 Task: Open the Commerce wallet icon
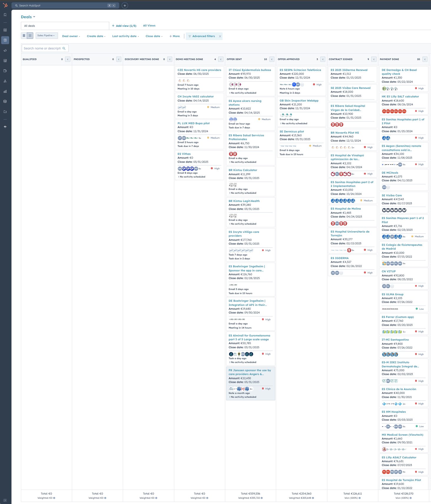pyautogui.click(x=5, y=71)
